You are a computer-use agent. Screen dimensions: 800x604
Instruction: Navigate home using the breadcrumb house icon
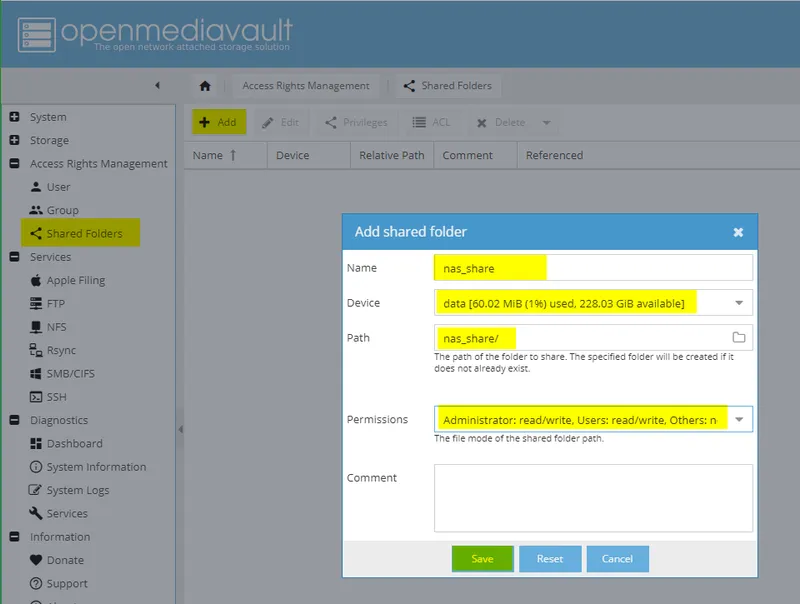coord(204,86)
